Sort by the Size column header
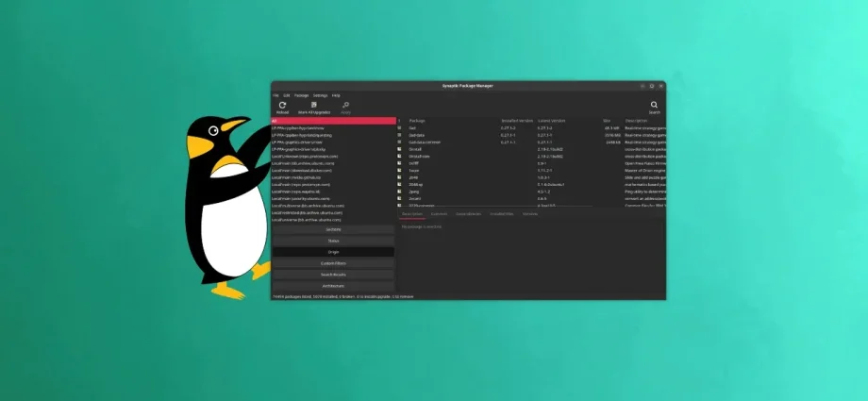 (x=607, y=121)
